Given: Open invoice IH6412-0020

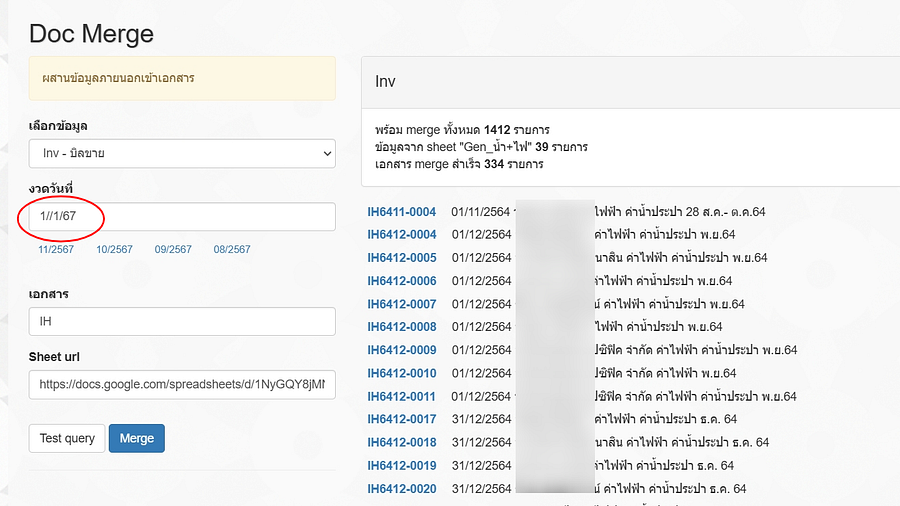Looking at the screenshot, I should click(402, 488).
